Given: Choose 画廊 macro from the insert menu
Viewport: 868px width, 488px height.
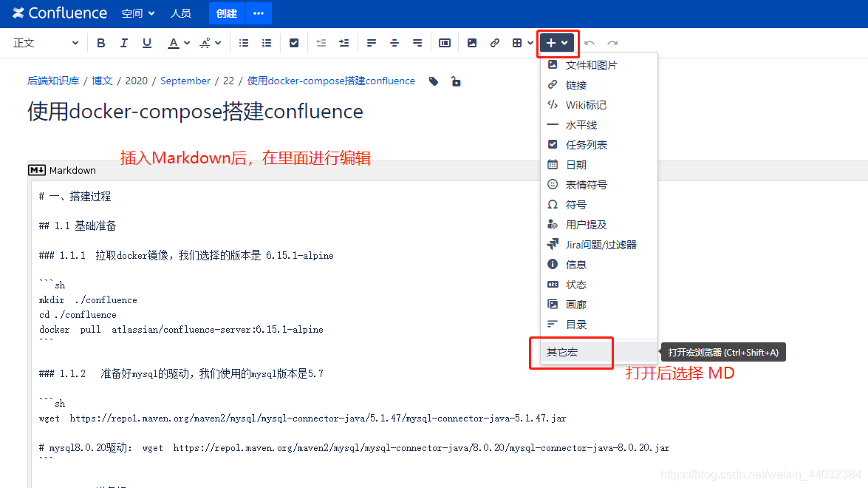Looking at the screenshot, I should coord(599,304).
